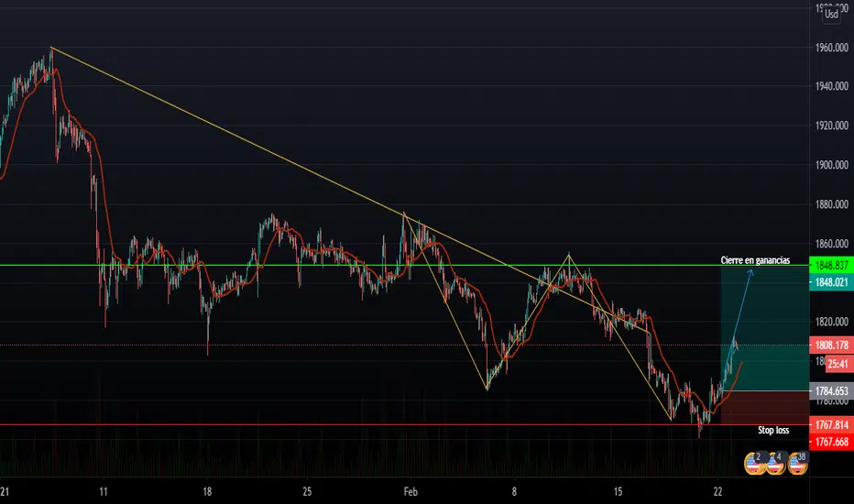Click the 1940.000 price axis label
The height and width of the screenshot is (504, 854).
point(832,86)
